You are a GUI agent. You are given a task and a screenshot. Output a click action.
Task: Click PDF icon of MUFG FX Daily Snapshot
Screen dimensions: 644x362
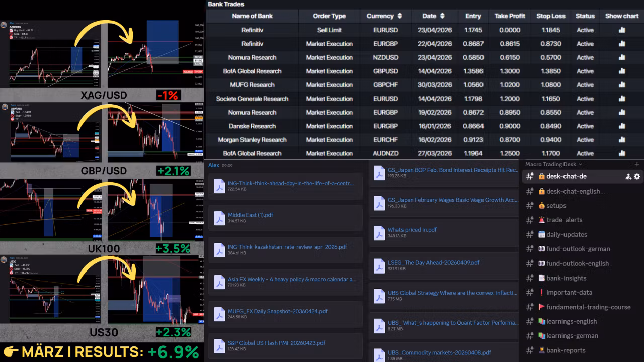(219, 314)
